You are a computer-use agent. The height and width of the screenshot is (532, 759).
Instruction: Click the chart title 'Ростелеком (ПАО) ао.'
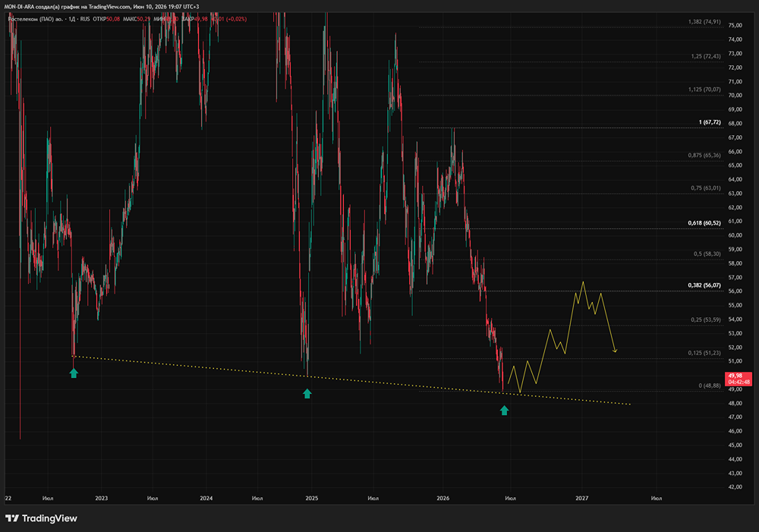tap(36, 19)
